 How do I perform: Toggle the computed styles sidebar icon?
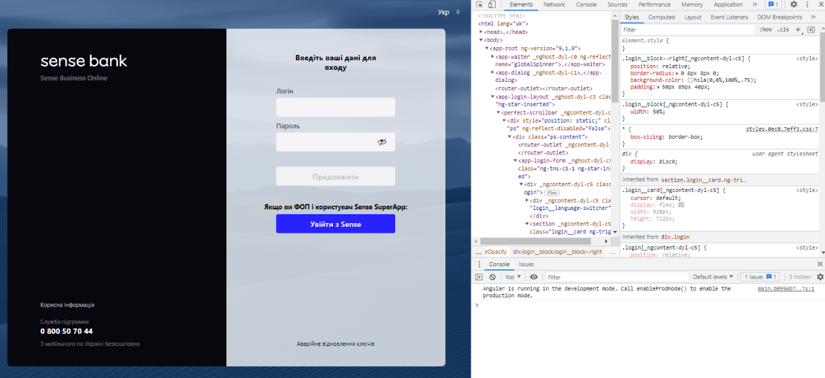click(x=811, y=29)
